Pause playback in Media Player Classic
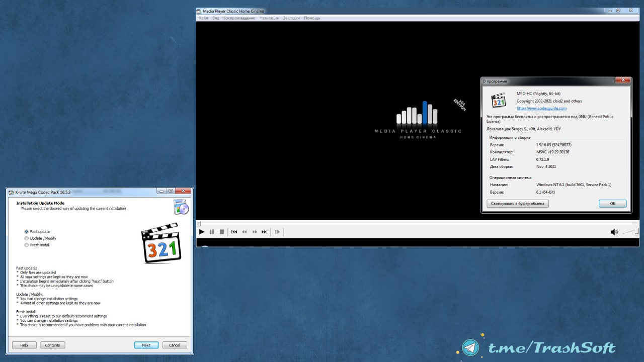 [212, 232]
